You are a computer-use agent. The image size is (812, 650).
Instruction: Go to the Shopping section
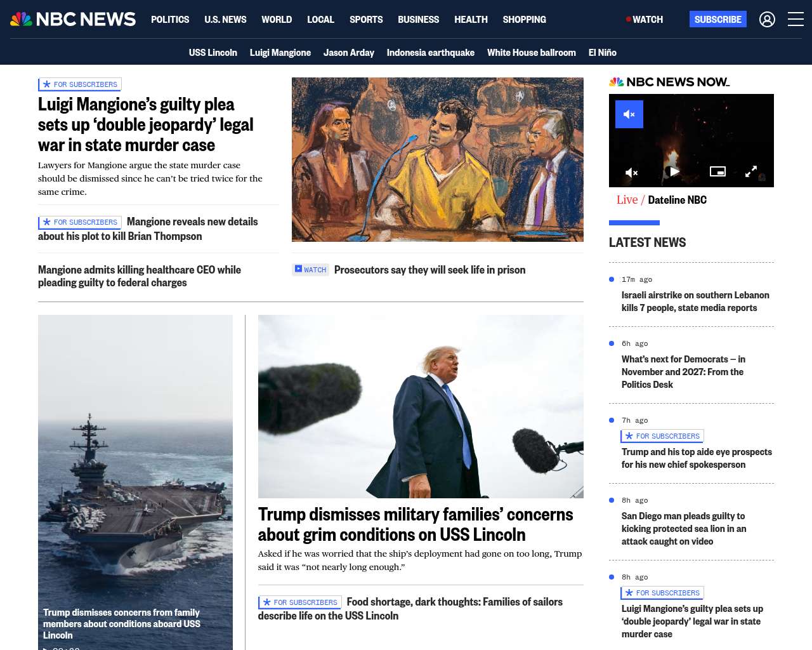[524, 20]
